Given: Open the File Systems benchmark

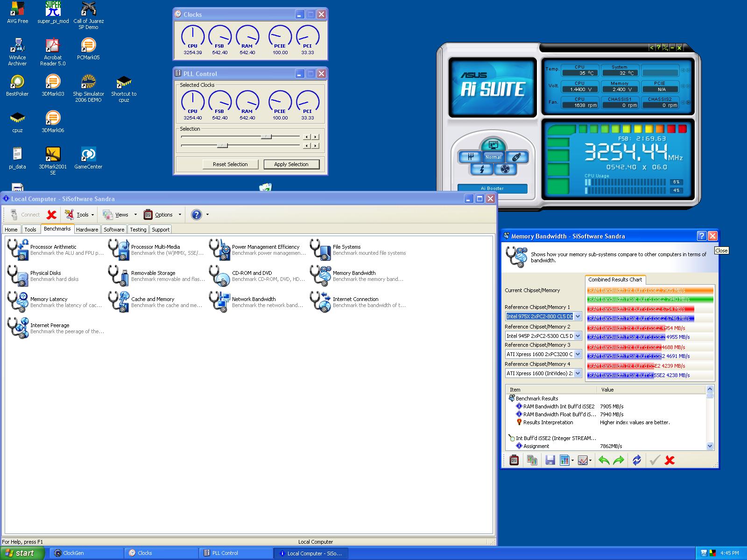Looking at the screenshot, I should [x=358, y=250].
